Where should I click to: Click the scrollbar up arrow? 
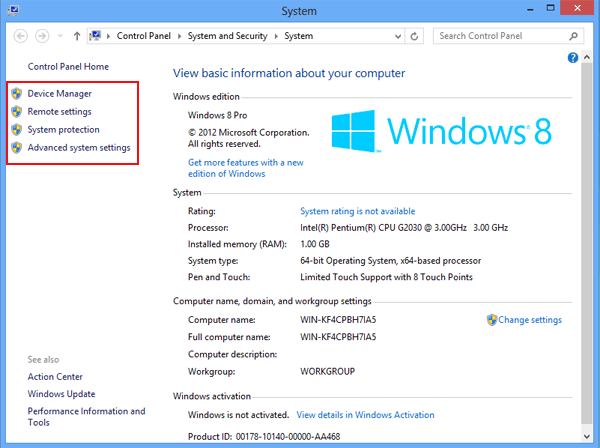pyautogui.click(x=587, y=57)
